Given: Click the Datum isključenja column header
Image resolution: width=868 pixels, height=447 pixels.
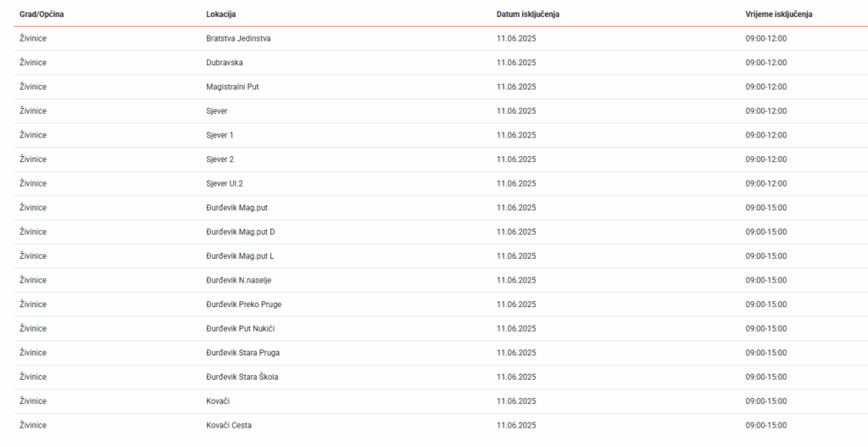Looking at the screenshot, I should click(527, 14).
